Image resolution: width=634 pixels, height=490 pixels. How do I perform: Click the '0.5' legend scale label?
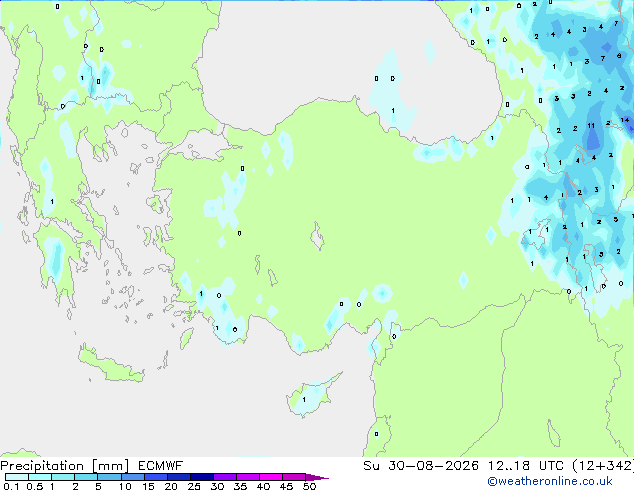point(34,486)
